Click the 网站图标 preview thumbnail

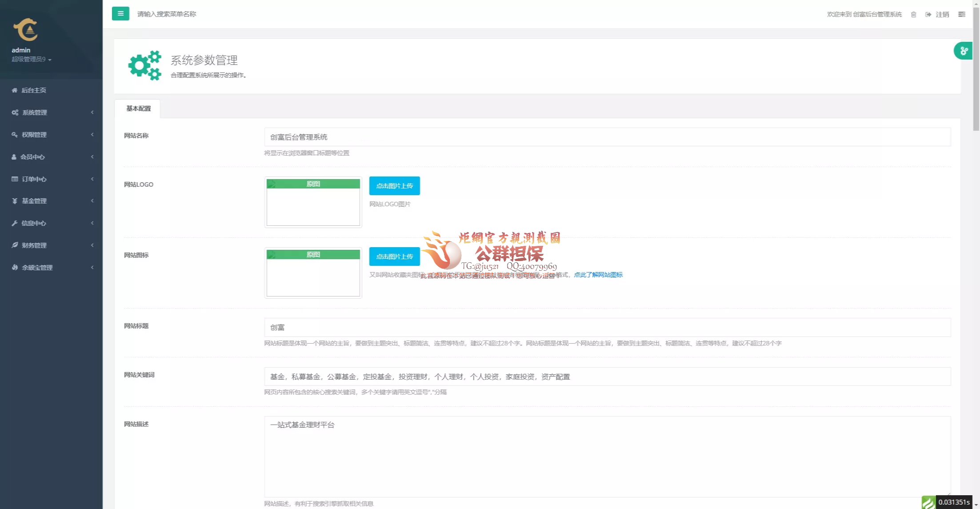[313, 273]
